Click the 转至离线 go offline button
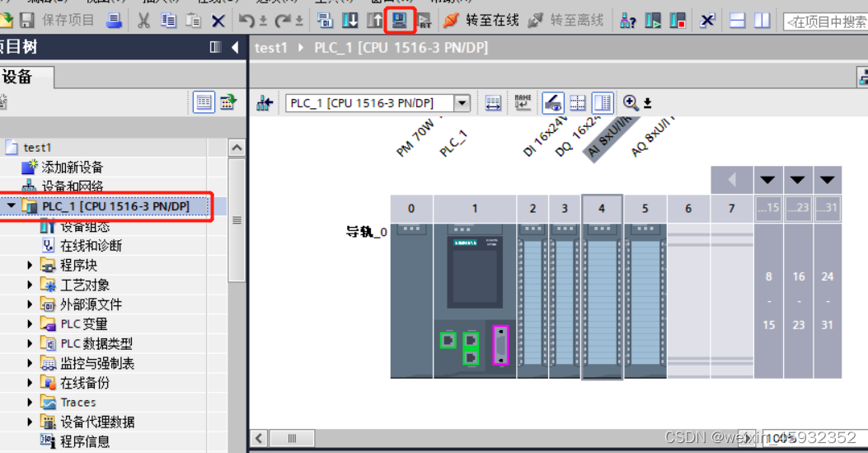The image size is (868, 453). [565, 21]
